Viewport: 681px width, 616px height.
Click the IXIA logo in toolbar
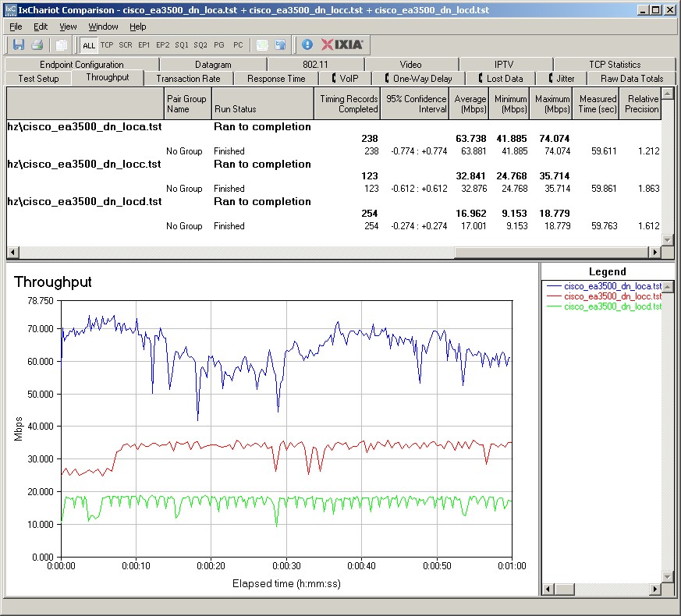click(342, 44)
